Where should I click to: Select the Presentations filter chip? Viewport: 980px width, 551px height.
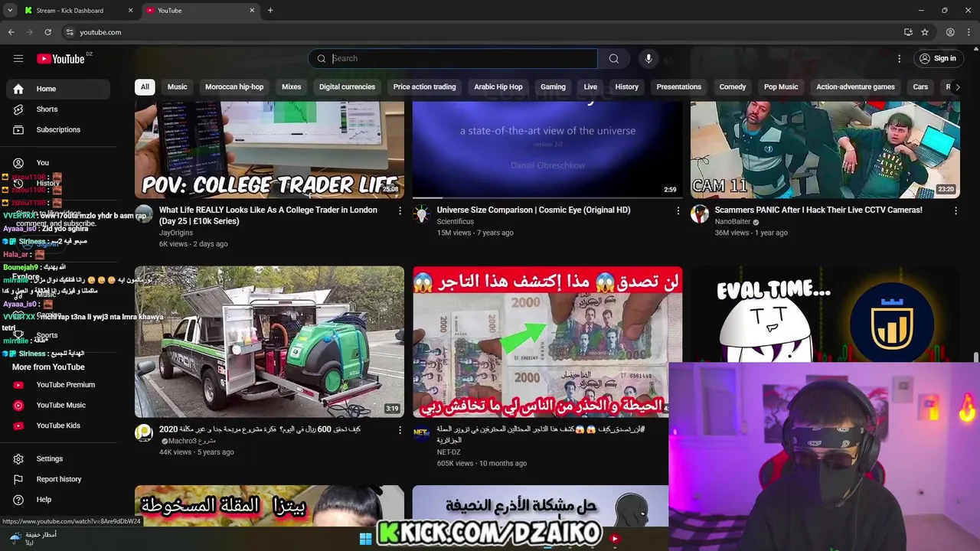tap(678, 86)
